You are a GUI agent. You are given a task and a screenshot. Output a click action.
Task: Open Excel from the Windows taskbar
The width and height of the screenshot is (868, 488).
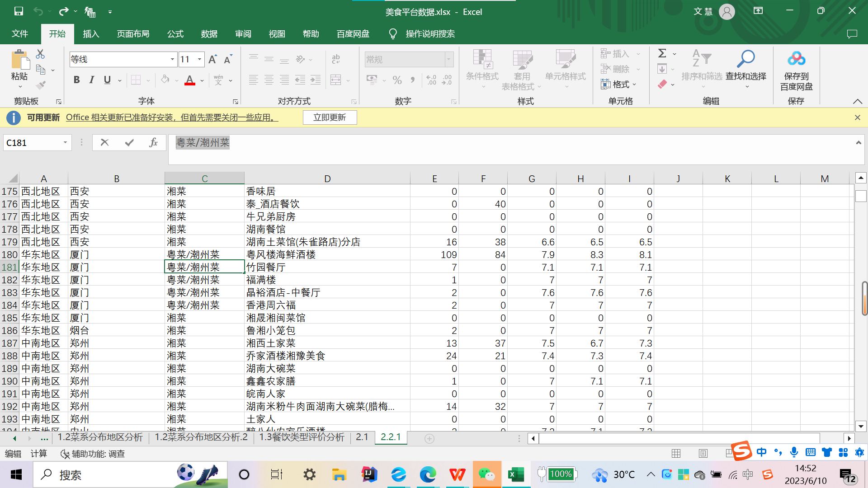point(515,474)
